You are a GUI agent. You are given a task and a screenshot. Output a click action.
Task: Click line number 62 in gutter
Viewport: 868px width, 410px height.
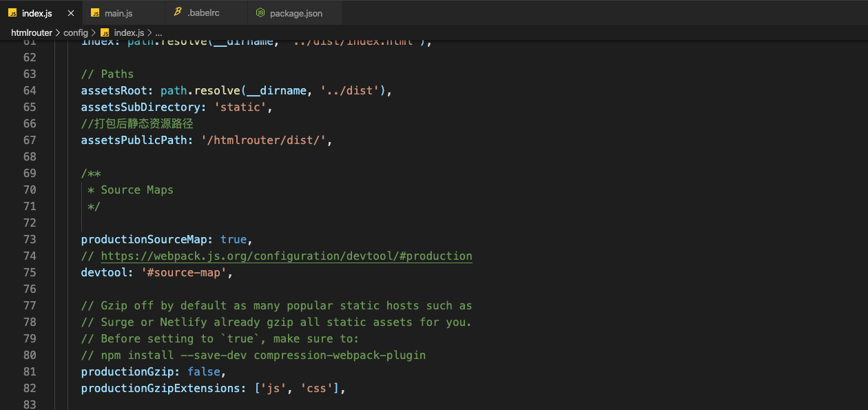tap(30, 57)
